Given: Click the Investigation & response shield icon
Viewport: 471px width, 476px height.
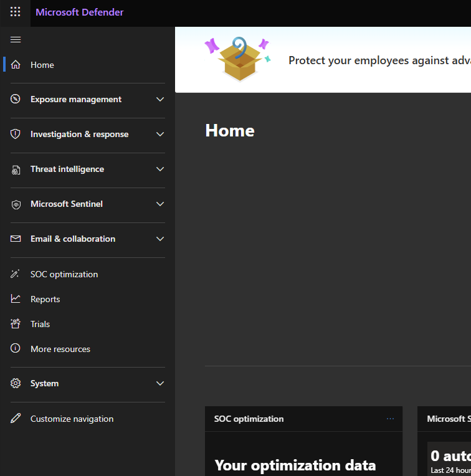Looking at the screenshot, I should click(16, 134).
